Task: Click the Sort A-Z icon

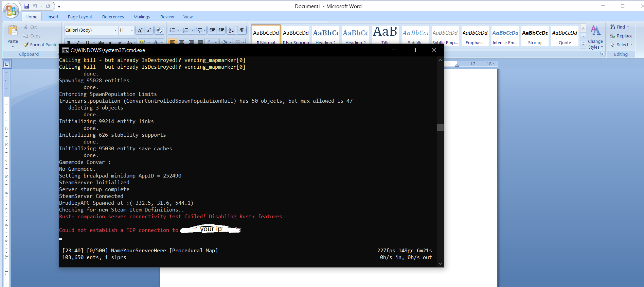Action: (x=231, y=30)
